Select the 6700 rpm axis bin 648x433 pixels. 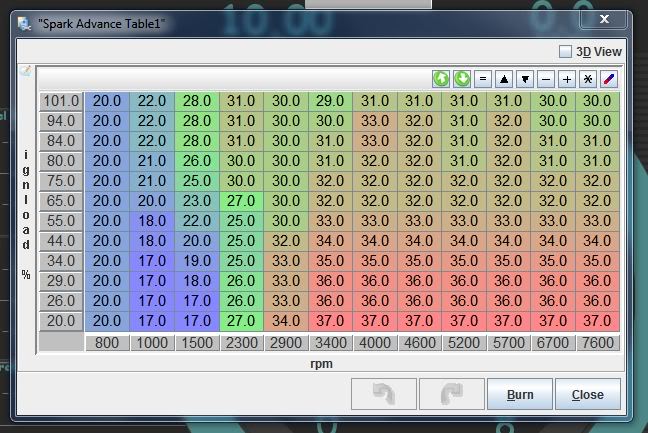(x=553, y=343)
